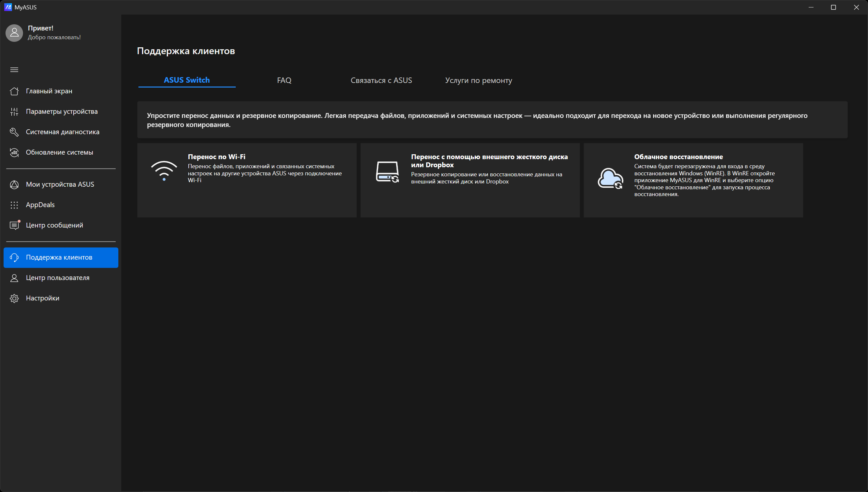Click the user profile avatar icon
The height and width of the screenshot is (492, 868).
tap(14, 33)
